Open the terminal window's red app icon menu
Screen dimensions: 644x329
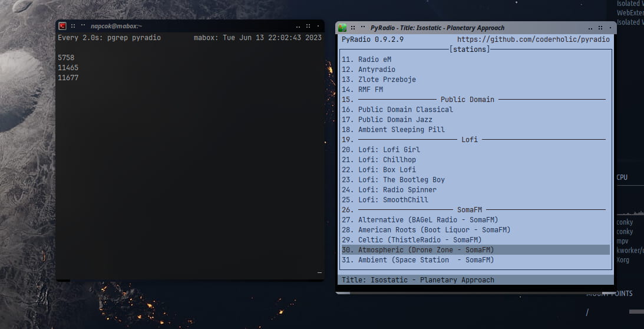pos(62,26)
